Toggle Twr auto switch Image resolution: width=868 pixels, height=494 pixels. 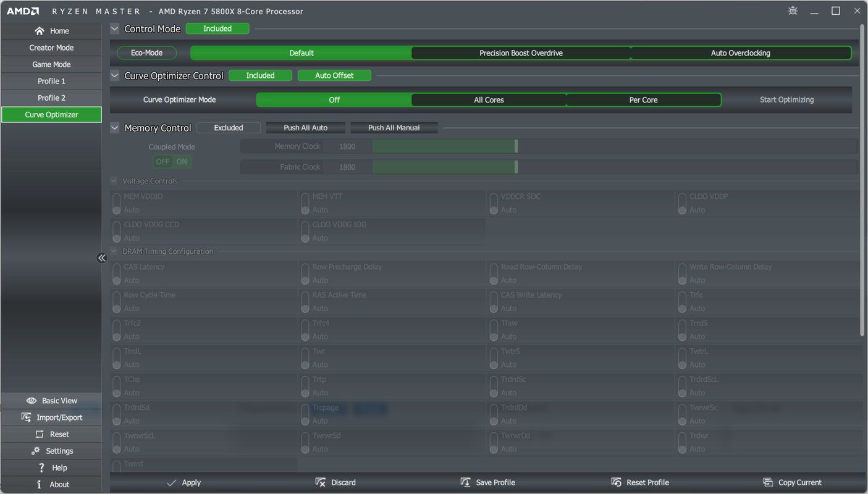pos(305,358)
